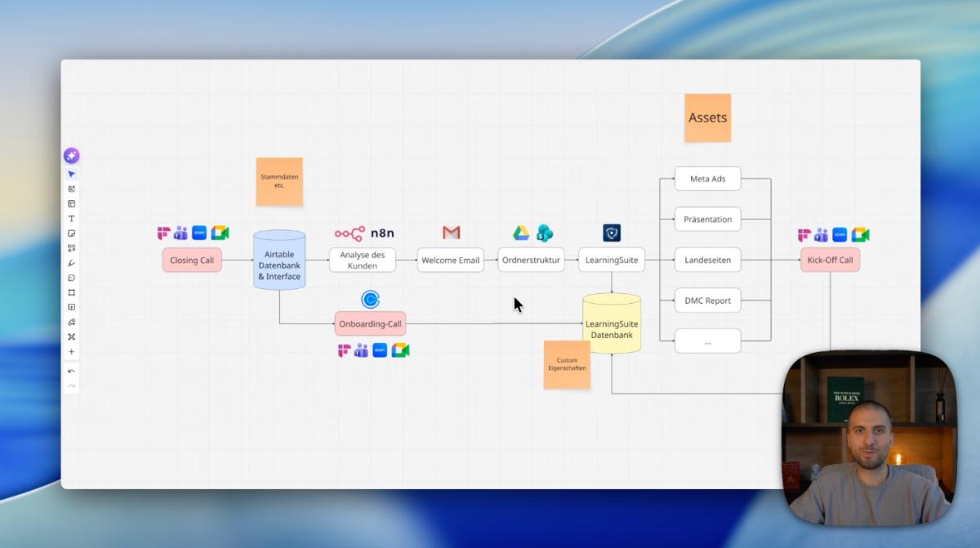Select the Stammdaten etc. sticky note
This screenshot has height=548, width=980.
point(279,181)
